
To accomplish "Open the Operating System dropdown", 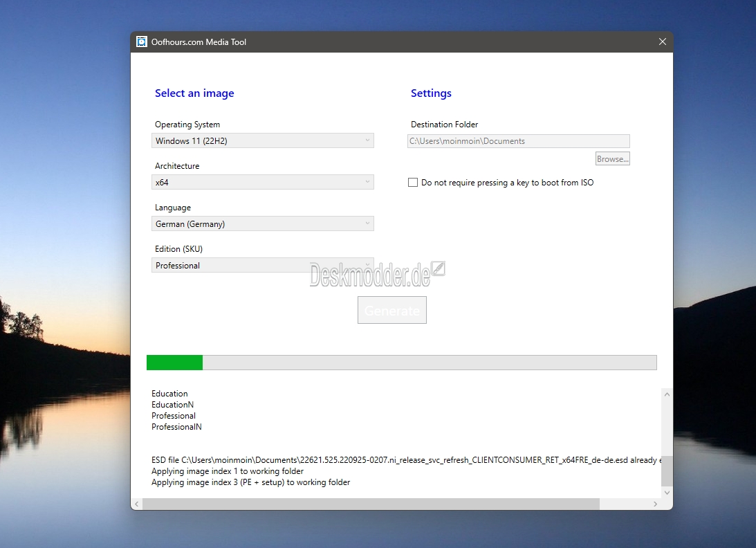I will pyautogui.click(x=263, y=141).
